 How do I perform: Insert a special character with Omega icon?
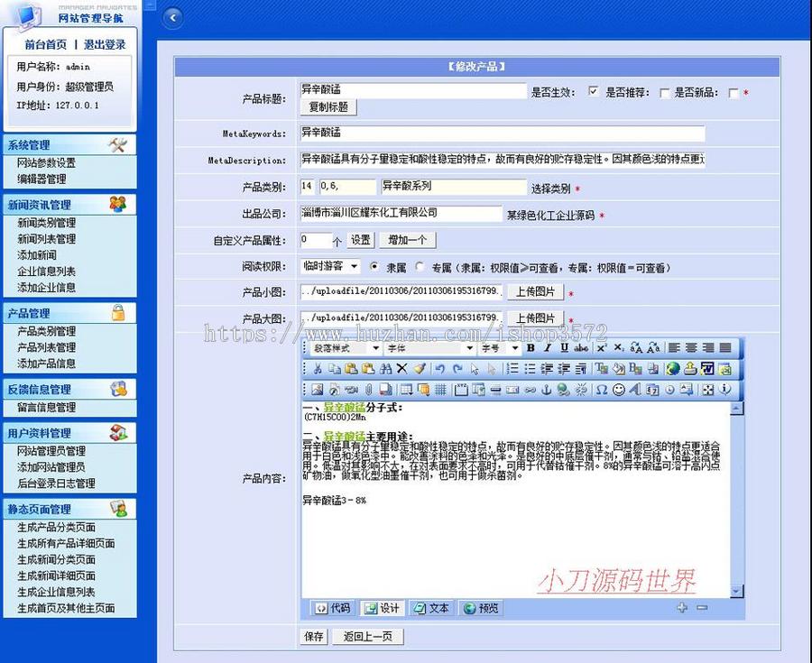pyautogui.click(x=601, y=389)
